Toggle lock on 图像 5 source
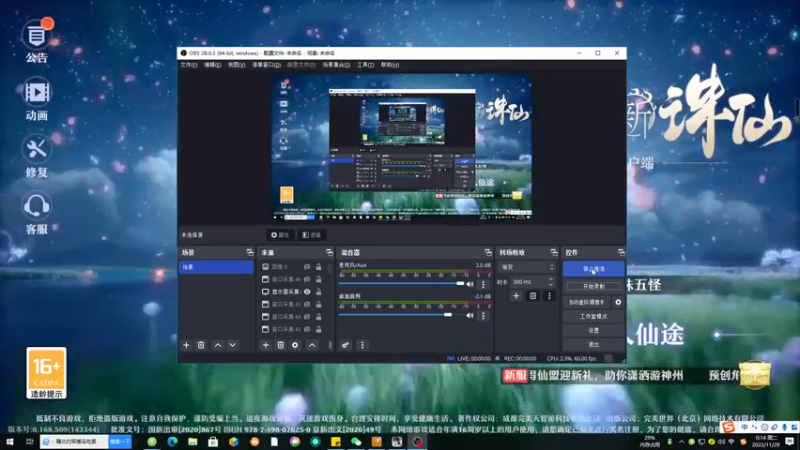The width and height of the screenshot is (800, 450). point(318,267)
